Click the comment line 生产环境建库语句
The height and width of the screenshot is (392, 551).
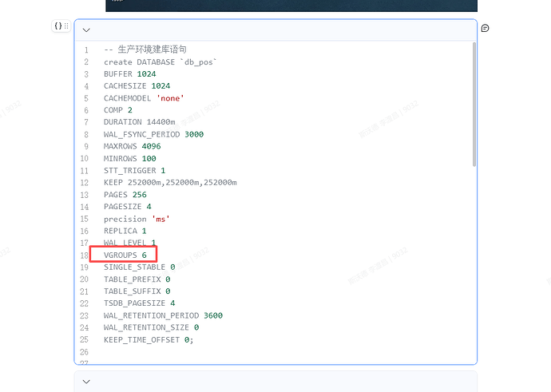coord(145,49)
